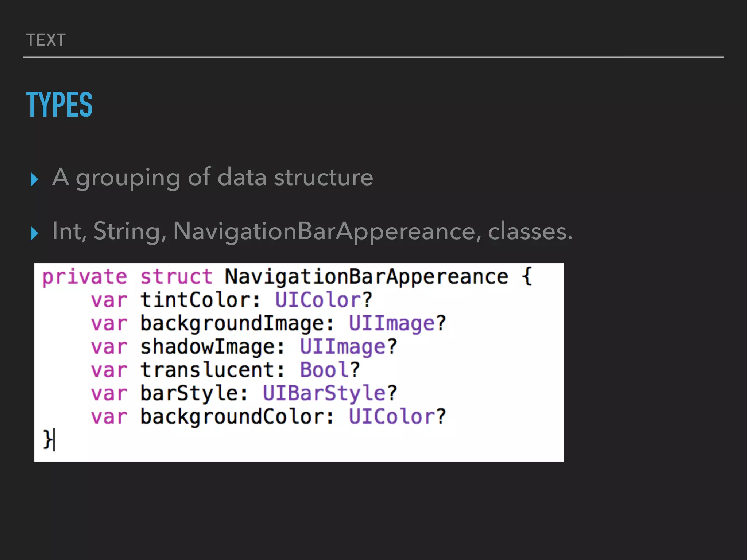The height and width of the screenshot is (560, 747).
Task: Click the opening curly brace in the code
Action: 527,276
